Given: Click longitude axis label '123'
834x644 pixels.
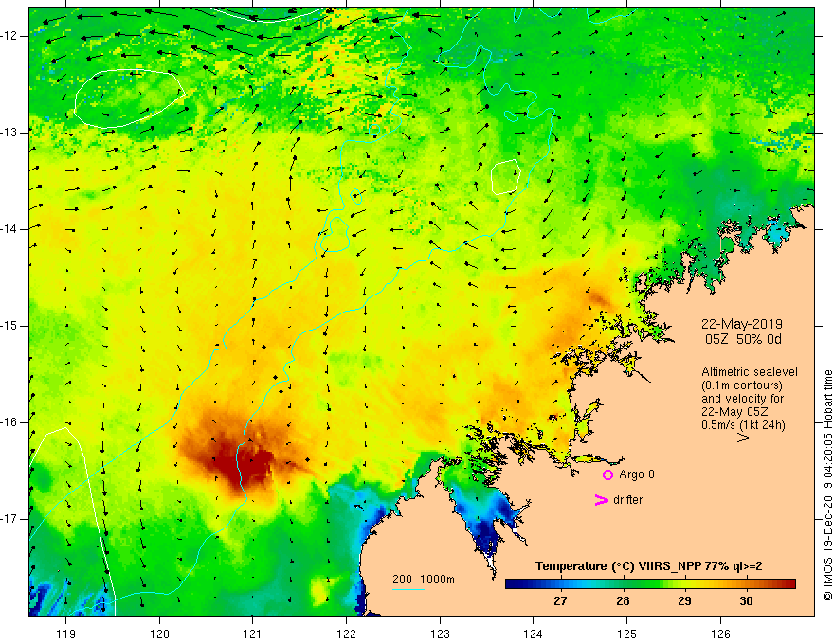Looking at the screenshot, I should point(440,634).
